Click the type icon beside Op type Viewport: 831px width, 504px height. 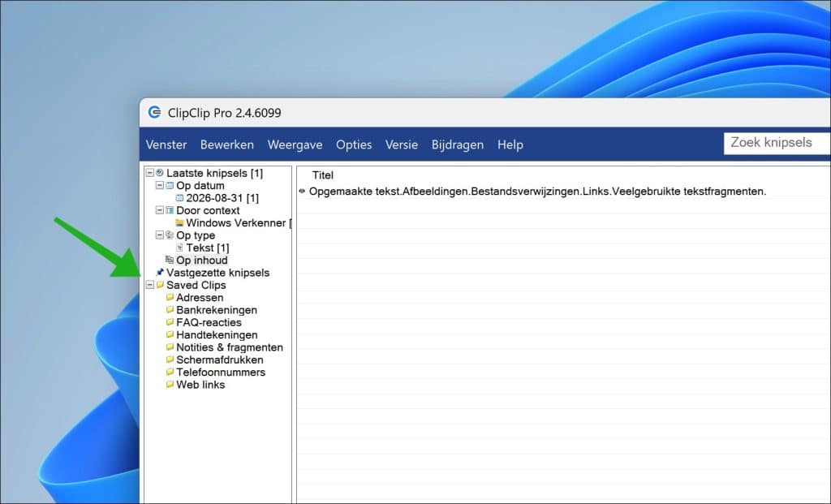170,235
